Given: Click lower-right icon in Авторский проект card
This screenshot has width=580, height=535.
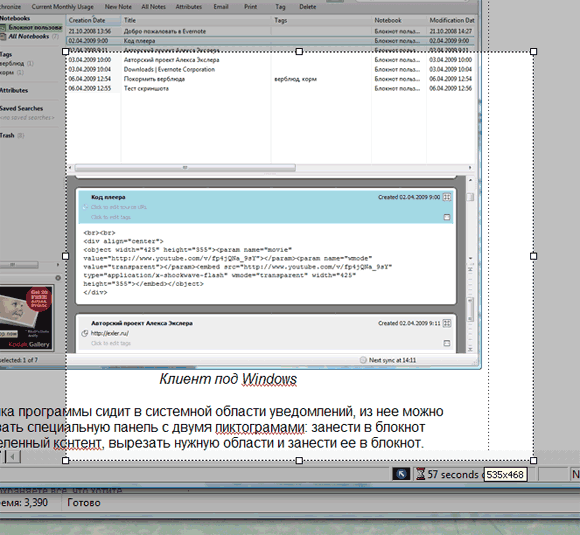Looking at the screenshot, I should pos(447,343).
